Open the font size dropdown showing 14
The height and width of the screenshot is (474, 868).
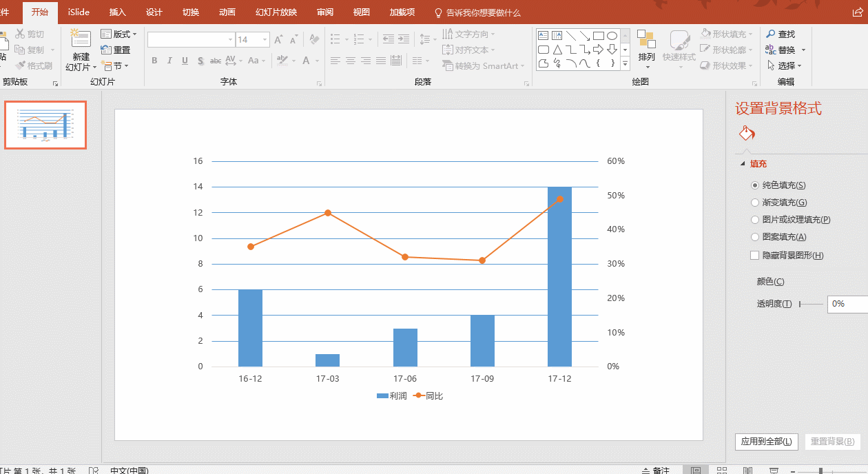coord(265,40)
